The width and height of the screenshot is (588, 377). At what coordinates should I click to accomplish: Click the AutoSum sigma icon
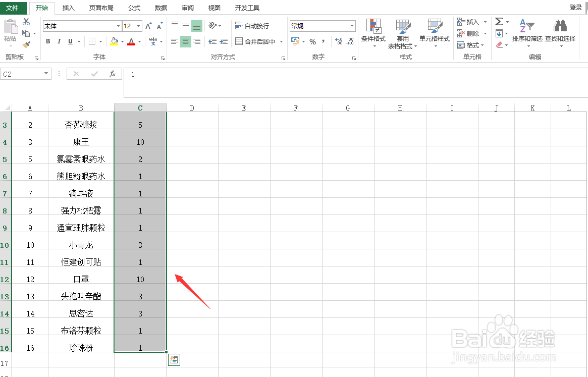coord(499,22)
